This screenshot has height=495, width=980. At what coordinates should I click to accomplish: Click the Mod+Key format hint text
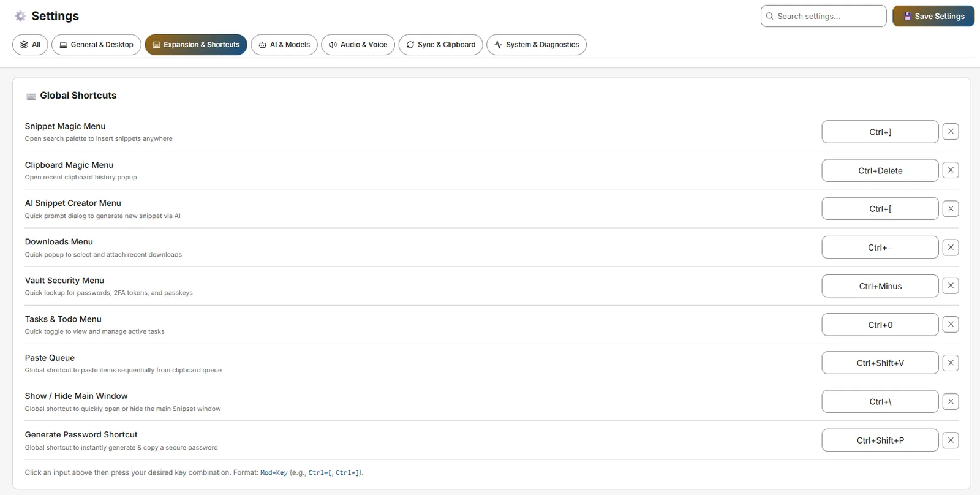click(274, 473)
